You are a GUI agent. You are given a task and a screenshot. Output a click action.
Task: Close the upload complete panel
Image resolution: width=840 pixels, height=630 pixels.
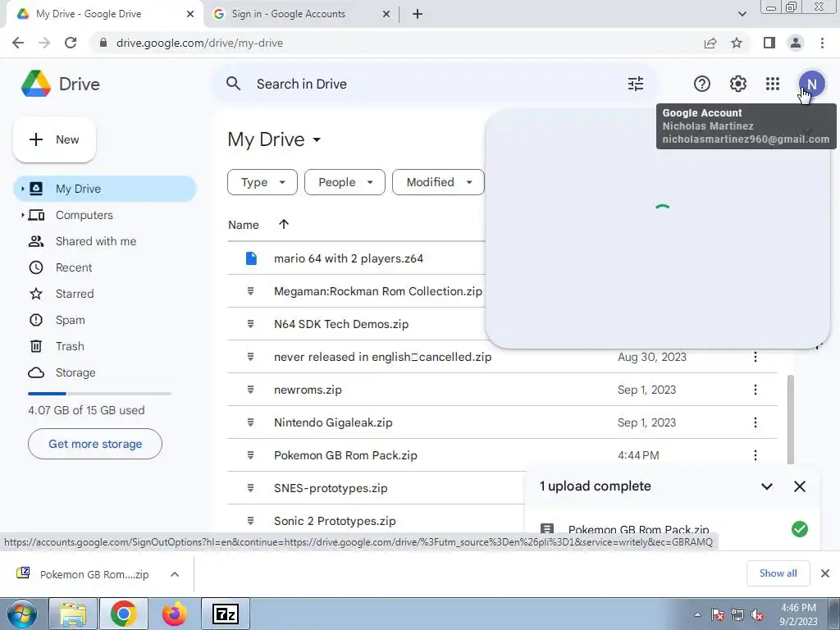799,486
